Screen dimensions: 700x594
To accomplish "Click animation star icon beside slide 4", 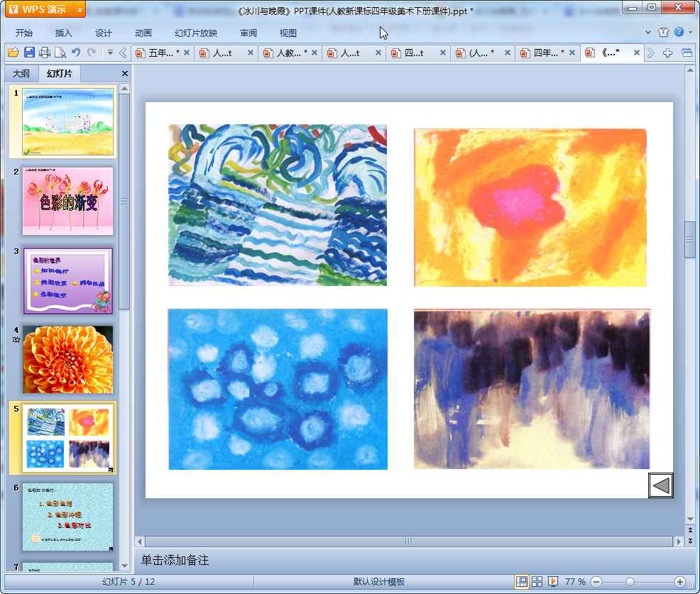I will (16, 340).
